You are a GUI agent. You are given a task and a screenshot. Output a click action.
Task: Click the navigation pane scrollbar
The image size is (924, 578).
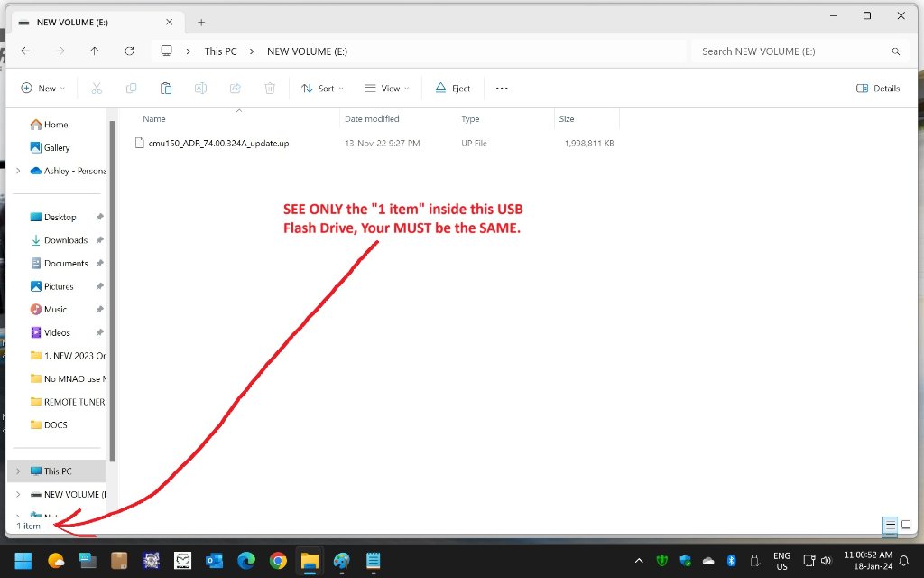[x=112, y=292]
